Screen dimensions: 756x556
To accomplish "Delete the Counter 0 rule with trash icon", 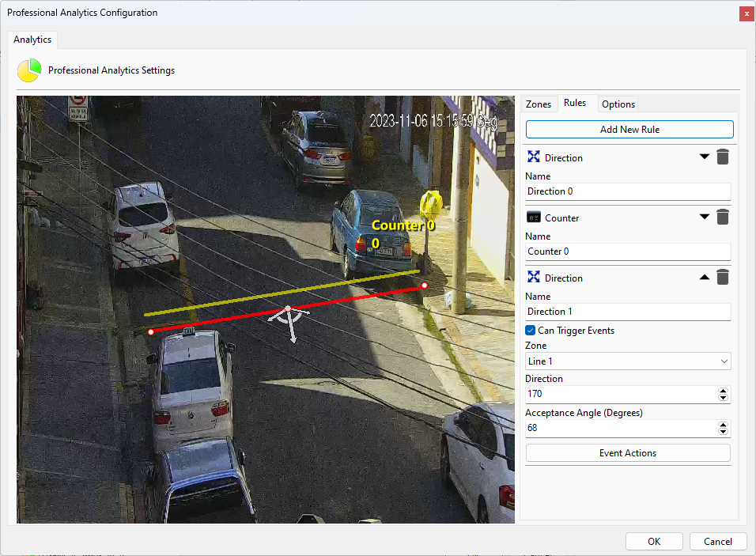I will (x=722, y=217).
